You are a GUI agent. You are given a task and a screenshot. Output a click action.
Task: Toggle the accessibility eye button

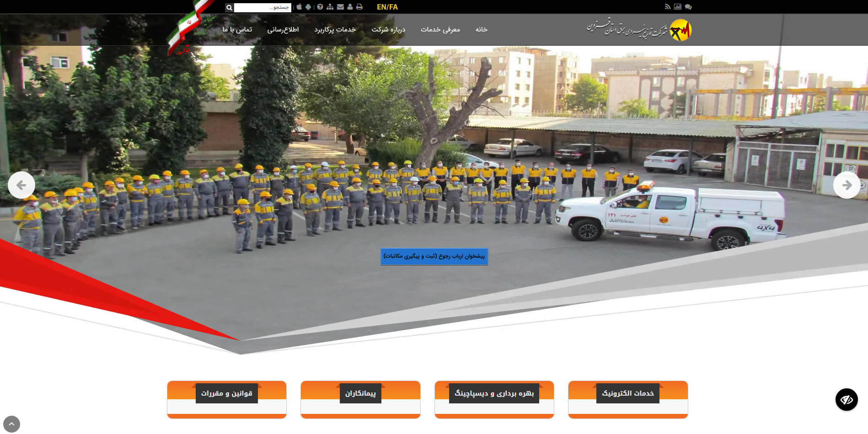tap(847, 400)
